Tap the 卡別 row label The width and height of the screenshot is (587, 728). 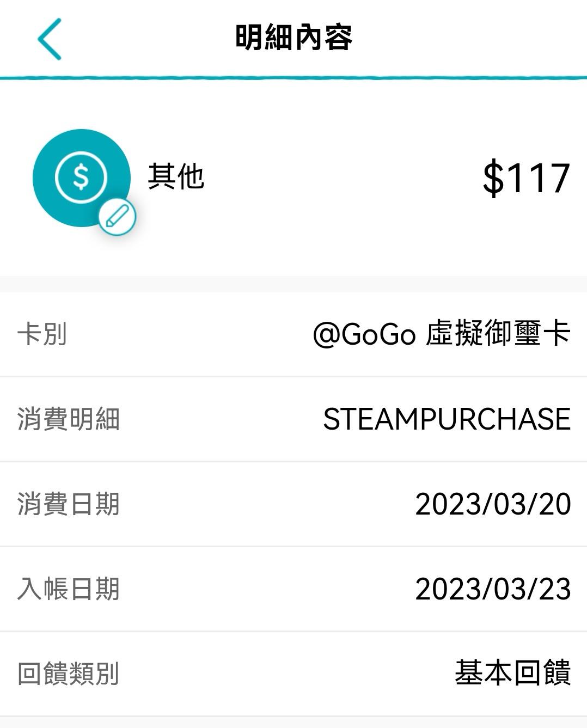click(42, 334)
